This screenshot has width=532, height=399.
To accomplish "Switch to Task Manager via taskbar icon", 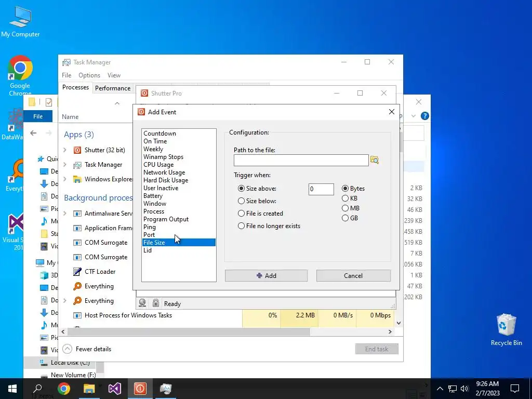I will pos(166,389).
